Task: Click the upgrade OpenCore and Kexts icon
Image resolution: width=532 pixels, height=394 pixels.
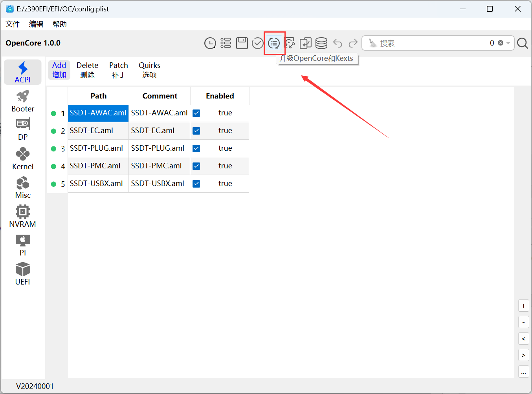Action: [x=274, y=43]
